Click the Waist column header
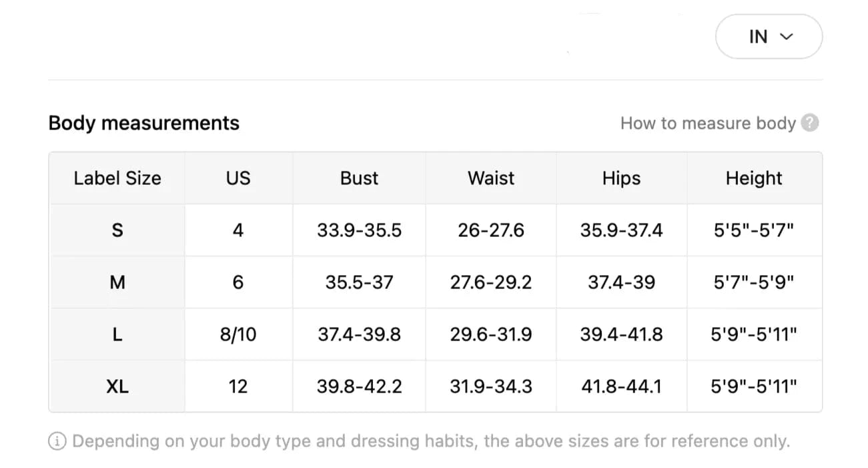 tap(491, 178)
